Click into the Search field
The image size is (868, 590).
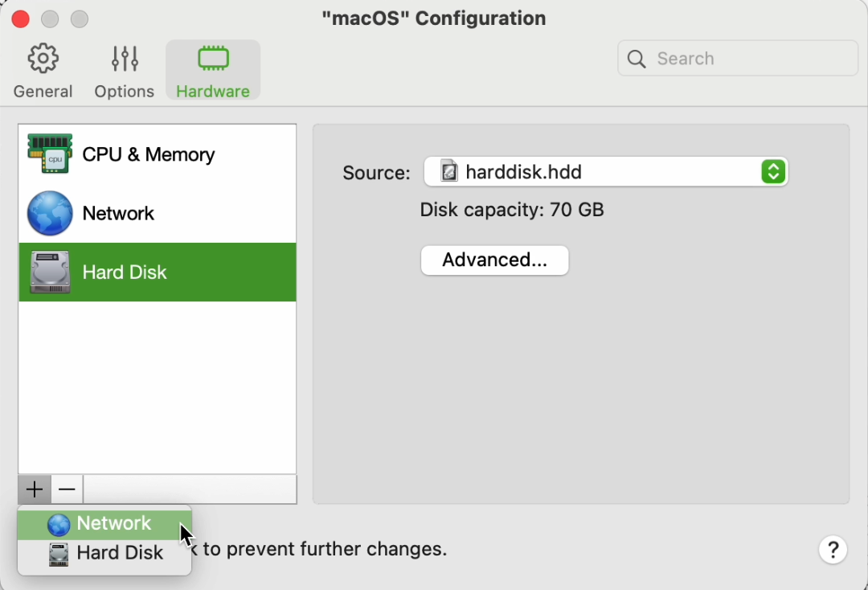click(x=747, y=59)
